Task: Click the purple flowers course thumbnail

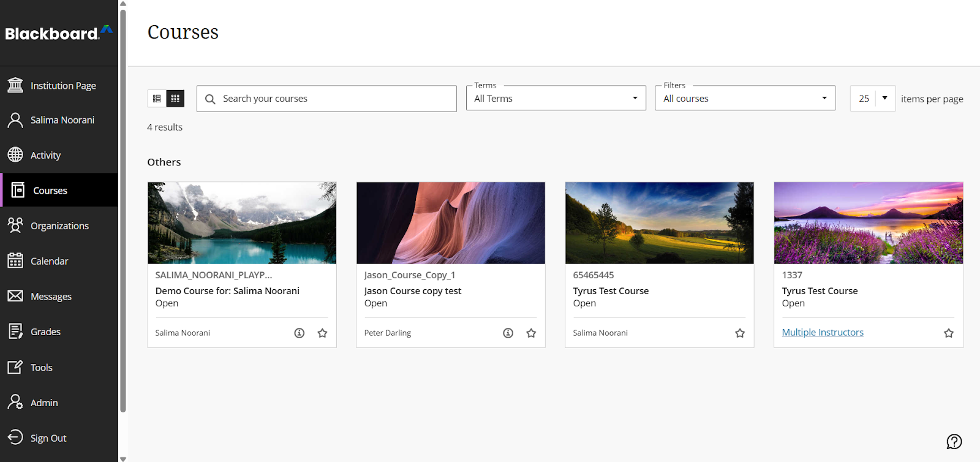Action: 869,223
